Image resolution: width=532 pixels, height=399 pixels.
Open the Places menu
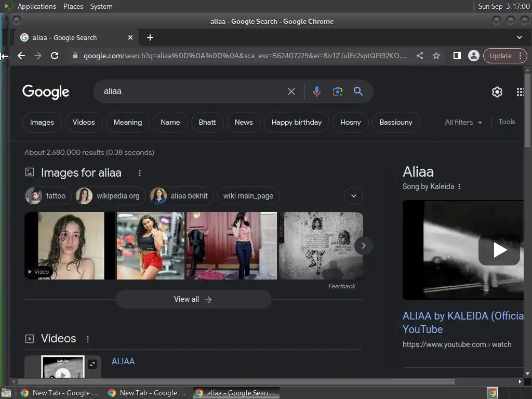click(73, 6)
